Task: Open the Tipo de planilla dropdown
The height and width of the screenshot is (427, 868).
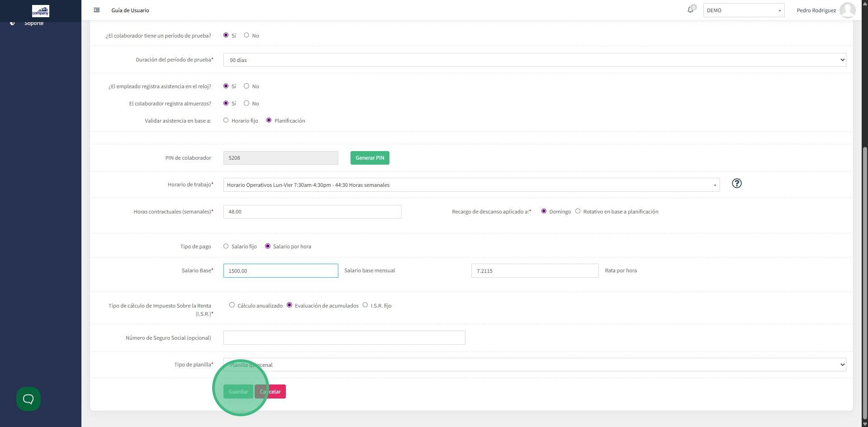Action: pos(534,365)
